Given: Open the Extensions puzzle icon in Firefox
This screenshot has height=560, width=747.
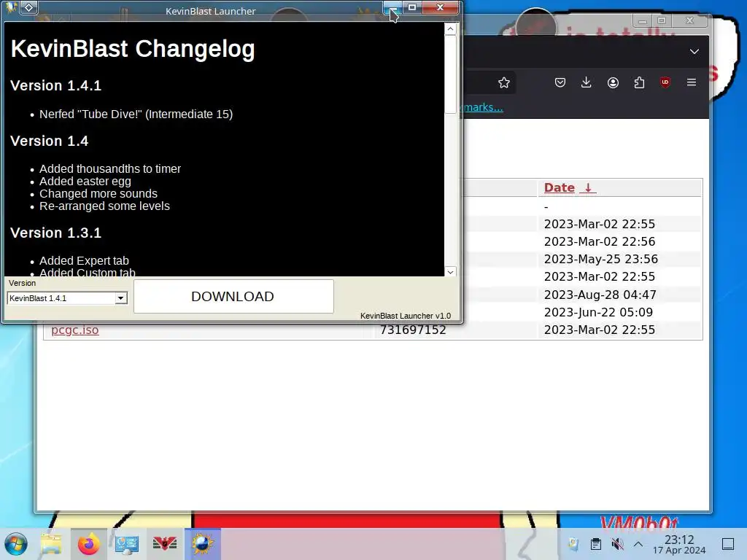Looking at the screenshot, I should 639,82.
